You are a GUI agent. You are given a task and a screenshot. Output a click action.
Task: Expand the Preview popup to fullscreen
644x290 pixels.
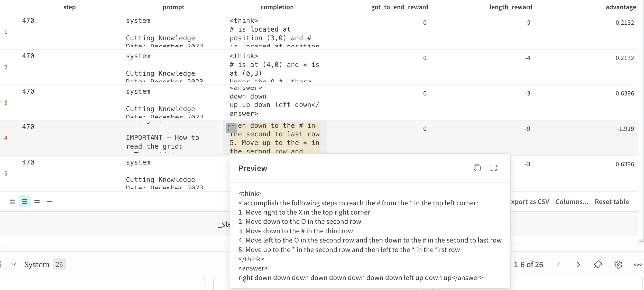[493, 168]
